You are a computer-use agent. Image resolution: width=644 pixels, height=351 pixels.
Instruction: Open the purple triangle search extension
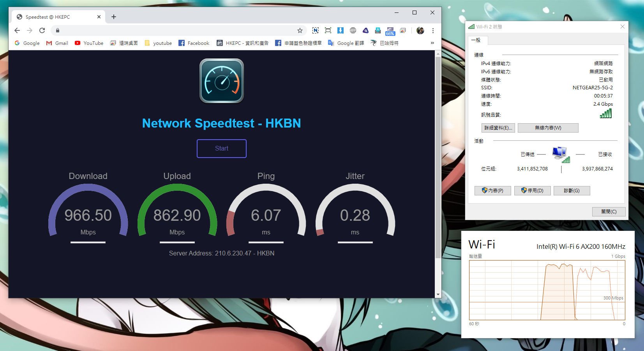365,30
